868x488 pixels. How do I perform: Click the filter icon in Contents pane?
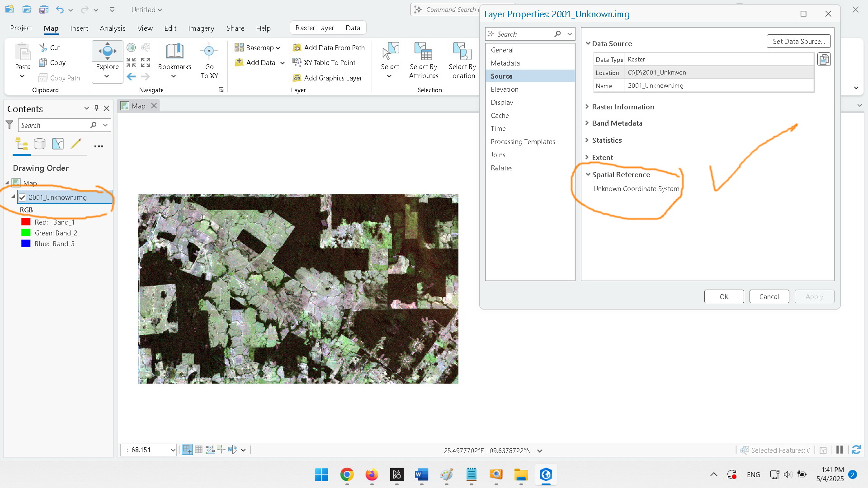[x=9, y=125]
